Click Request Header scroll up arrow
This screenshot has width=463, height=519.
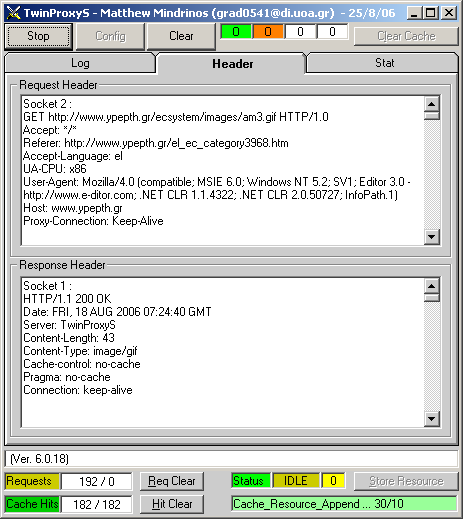click(432, 104)
